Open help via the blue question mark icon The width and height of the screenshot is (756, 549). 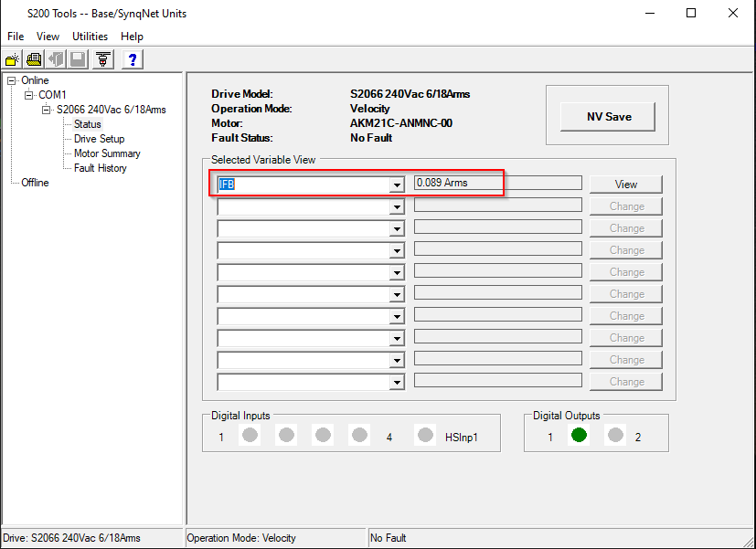coord(133,59)
